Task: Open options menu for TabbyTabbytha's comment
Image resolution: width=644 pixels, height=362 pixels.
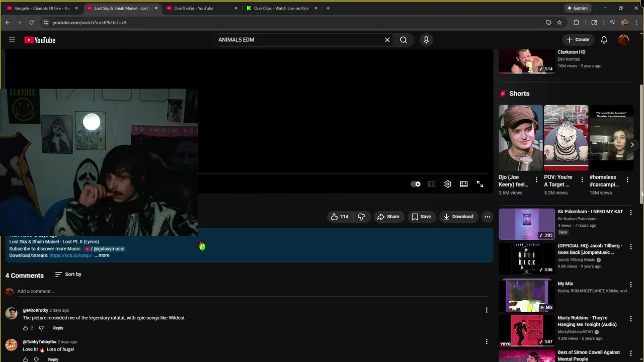Action: pyautogui.click(x=487, y=342)
